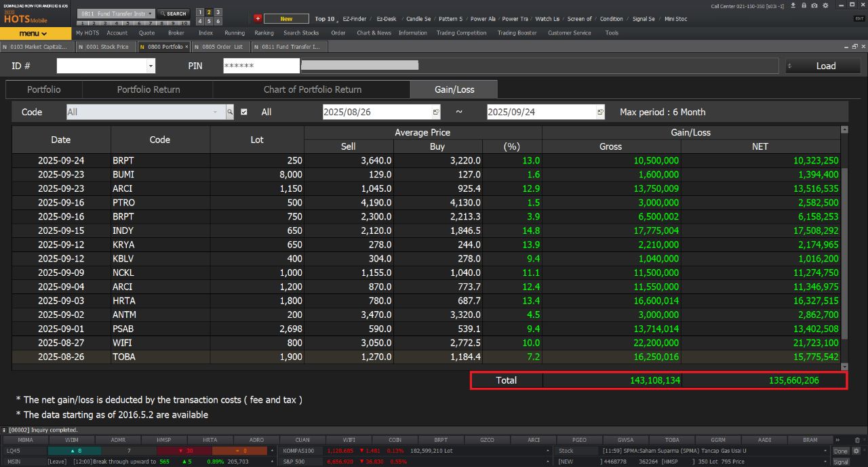
Task: Switch to the Portfolio Return tab
Action: click(149, 89)
